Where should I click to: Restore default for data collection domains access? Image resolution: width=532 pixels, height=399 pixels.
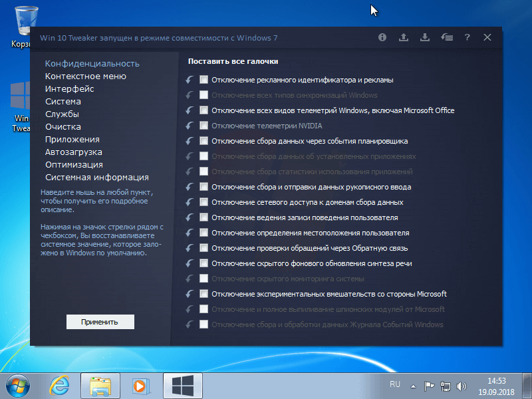[190, 202]
